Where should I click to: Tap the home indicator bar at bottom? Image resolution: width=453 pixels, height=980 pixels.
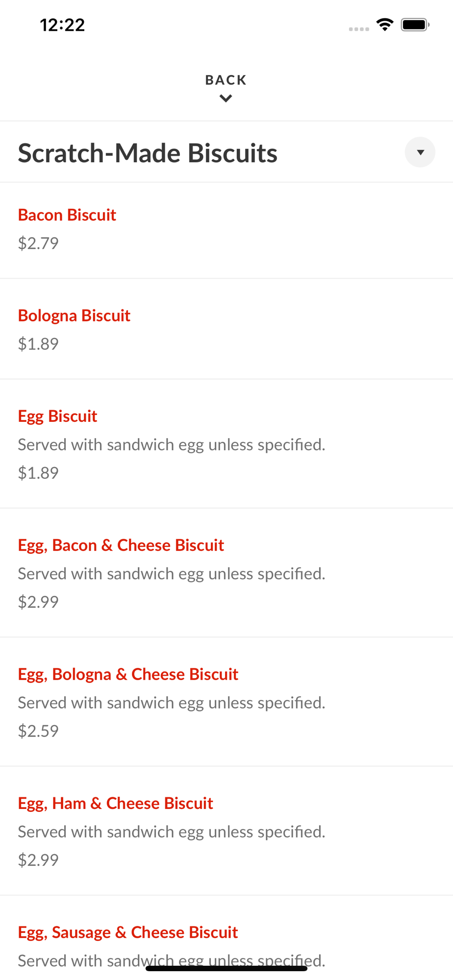(226, 968)
